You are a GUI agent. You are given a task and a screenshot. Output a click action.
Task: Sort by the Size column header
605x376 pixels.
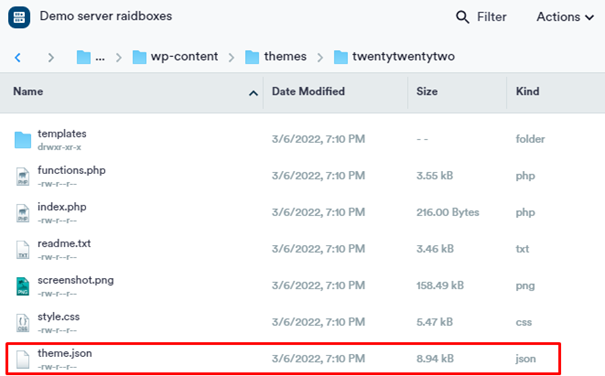pyautogui.click(x=427, y=91)
